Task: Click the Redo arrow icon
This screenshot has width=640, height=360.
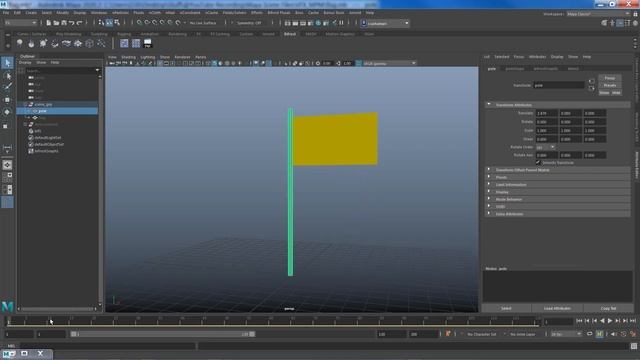Action: point(80,23)
